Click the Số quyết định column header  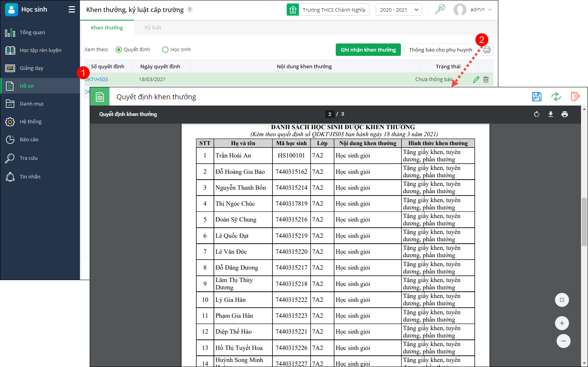pos(108,66)
